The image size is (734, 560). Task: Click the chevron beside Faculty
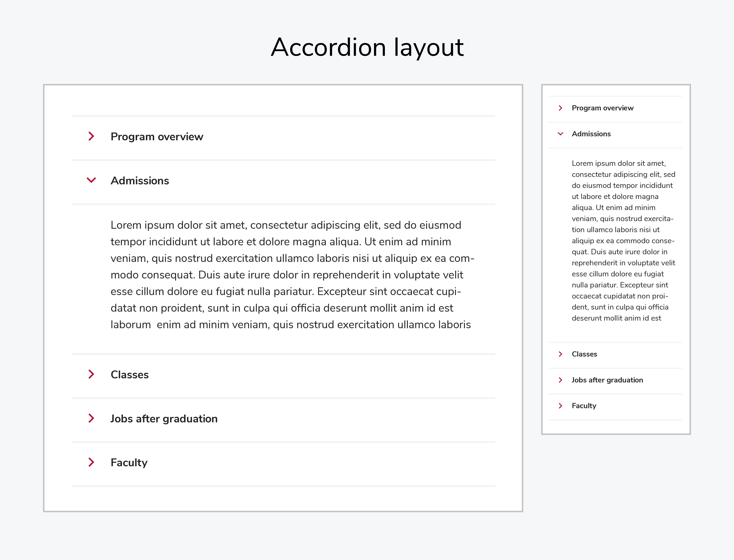91,463
